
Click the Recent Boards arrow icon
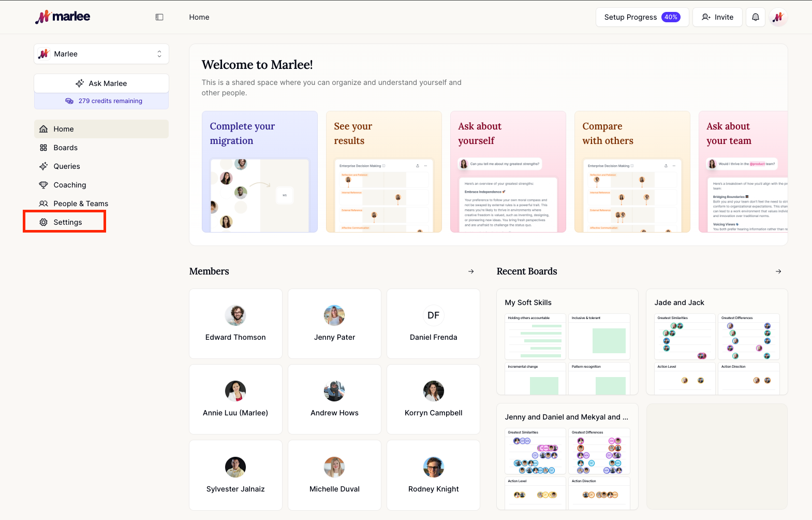point(778,271)
